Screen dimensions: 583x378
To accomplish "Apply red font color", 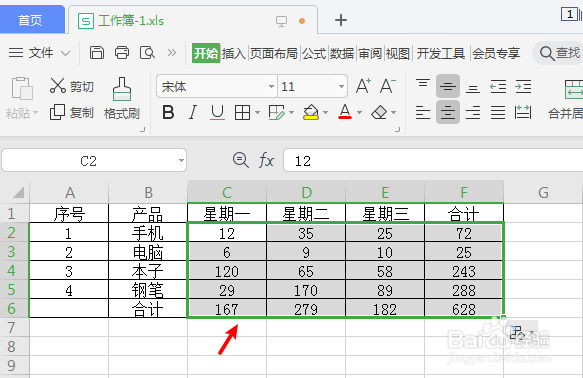I will (x=345, y=112).
